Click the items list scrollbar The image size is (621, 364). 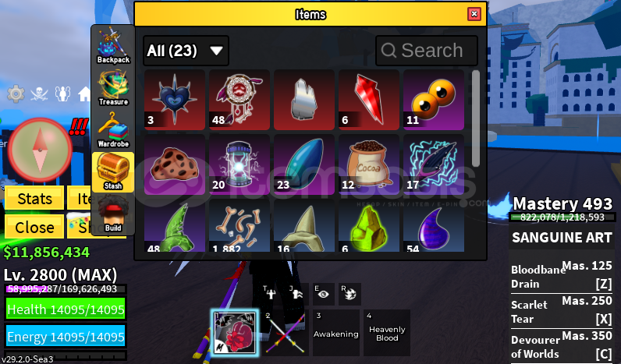[x=476, y=118]
